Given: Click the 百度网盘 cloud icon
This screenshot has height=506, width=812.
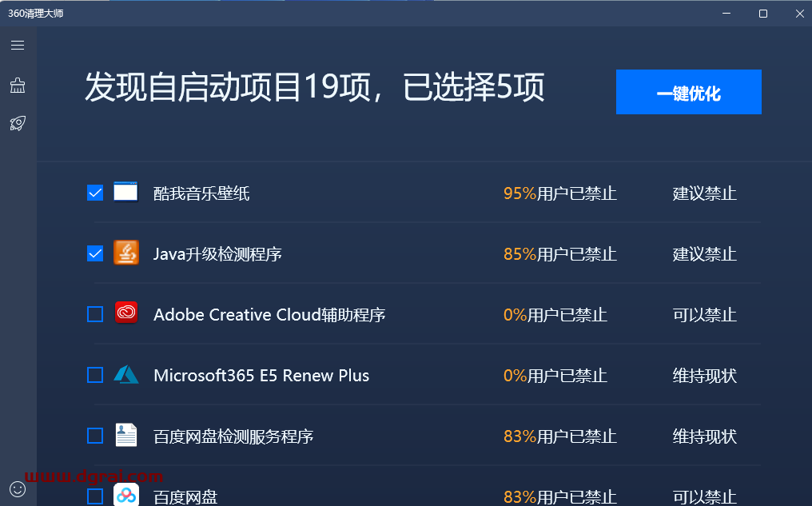Looking at the screenshot, I should 125,495.
